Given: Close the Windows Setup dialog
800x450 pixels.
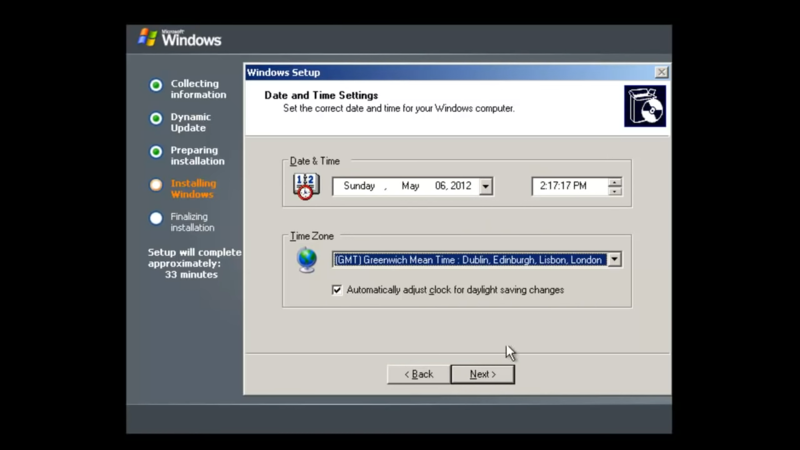Looking at the screenshot, I should click(x=661, y=72).
